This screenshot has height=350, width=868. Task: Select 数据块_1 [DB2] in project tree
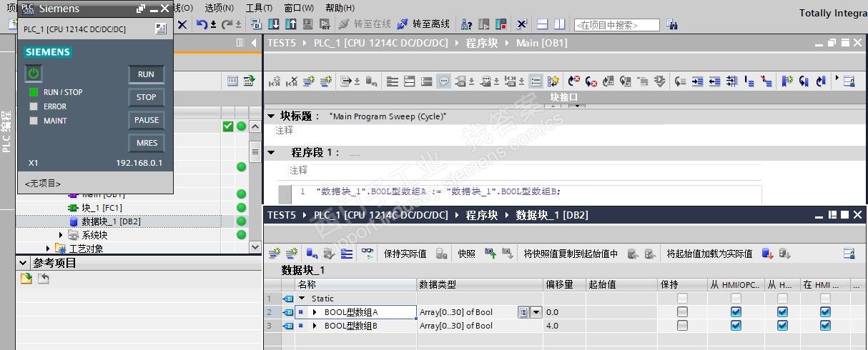pyautogui.click(x=111, y=221)
